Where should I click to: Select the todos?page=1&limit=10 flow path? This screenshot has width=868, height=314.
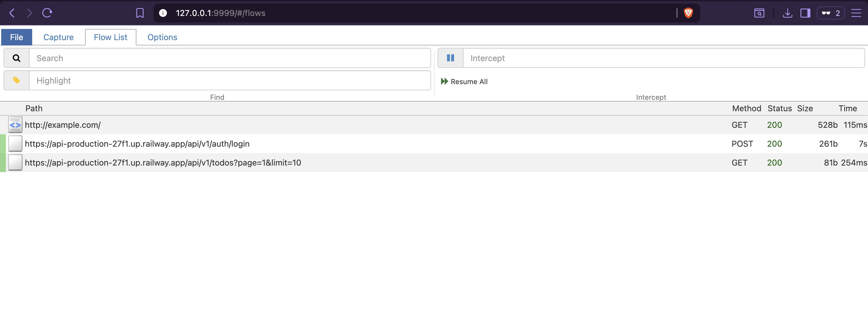pyautogui.click(x=163, y=162)
